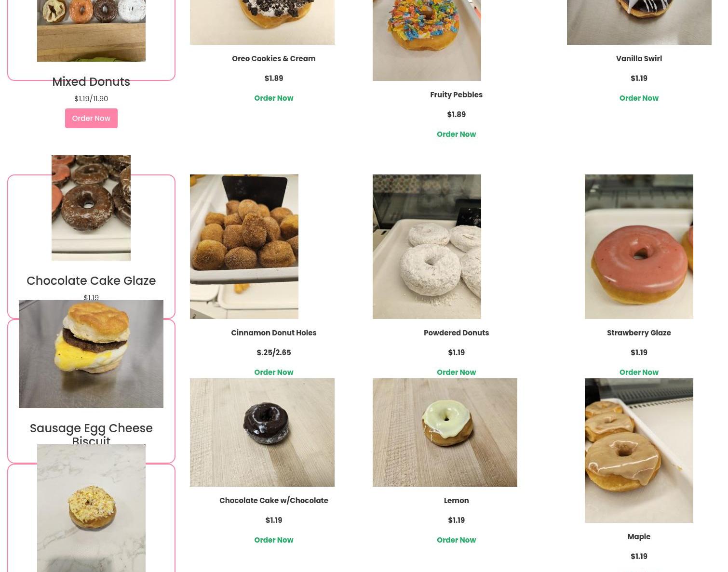Order the Oreo Cookies & Cream donut
Viewport: 728px width, 572px height.
(273, 98)
